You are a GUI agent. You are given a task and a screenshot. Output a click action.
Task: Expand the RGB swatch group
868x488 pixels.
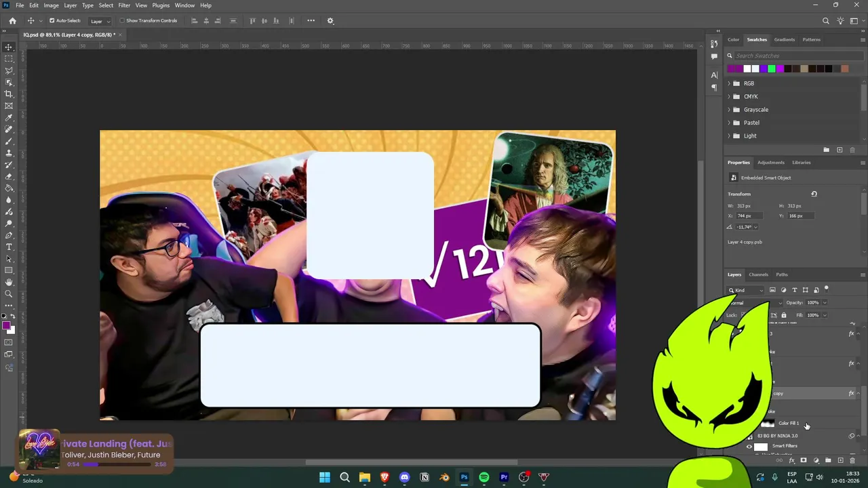(x=729, y=83)
